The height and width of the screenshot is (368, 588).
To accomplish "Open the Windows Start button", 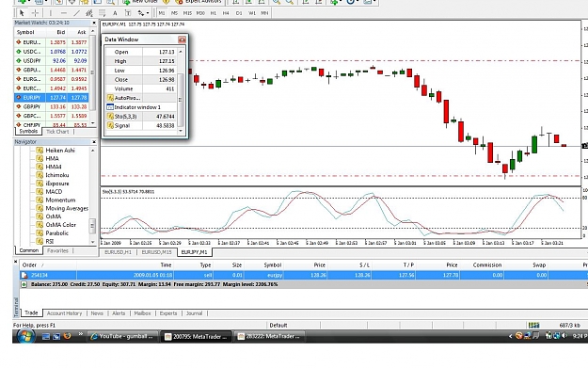I will [x=25, y=336].
